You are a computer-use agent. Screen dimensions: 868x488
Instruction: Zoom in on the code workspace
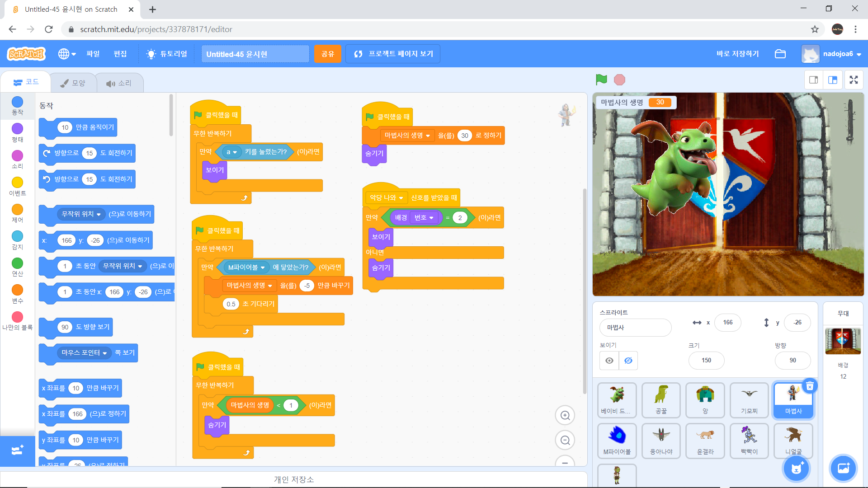click(565, 415)
